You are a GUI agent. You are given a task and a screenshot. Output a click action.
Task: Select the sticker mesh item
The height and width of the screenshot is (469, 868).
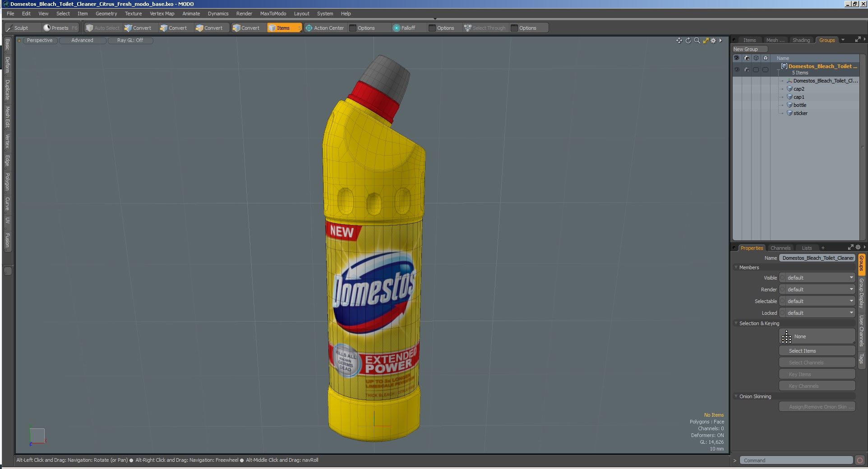pyautogui.click(x=800, y=113)
